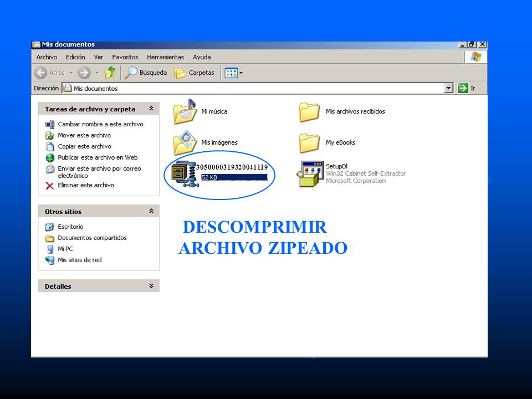Click the rename file icon

(50, 125)
